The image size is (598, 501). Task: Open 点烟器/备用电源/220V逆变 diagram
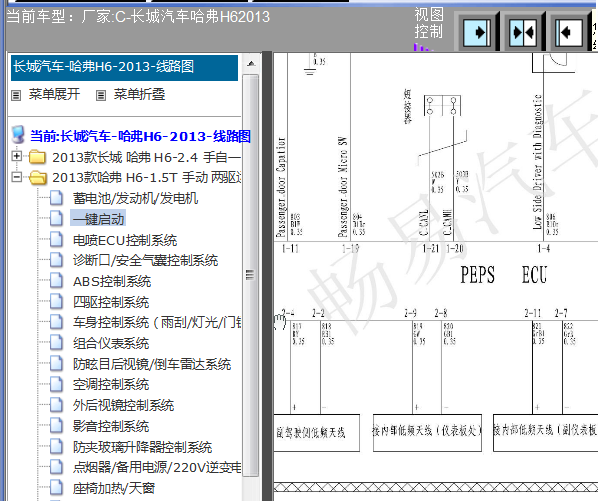point(156,467)
